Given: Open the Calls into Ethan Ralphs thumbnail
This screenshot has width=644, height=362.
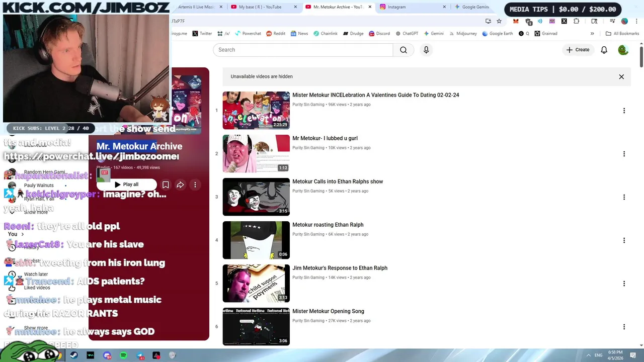Looking at the screenshot, I should (256, 197).
